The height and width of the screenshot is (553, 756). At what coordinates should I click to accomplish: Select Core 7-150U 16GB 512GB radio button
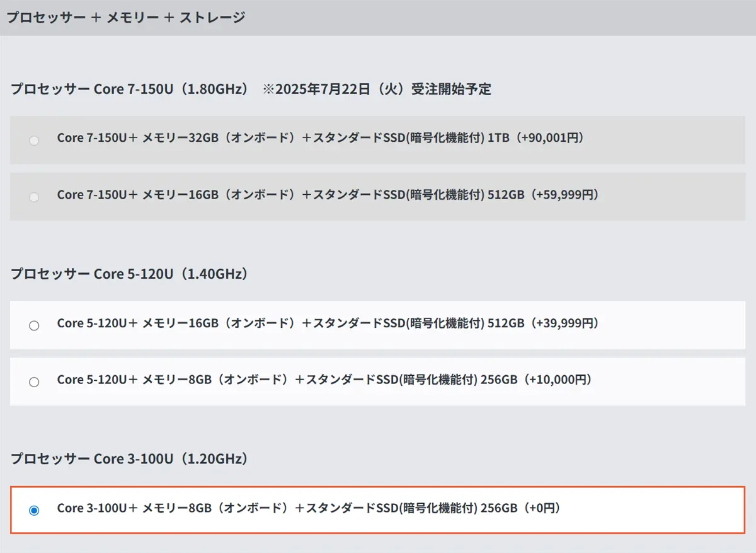tap(34, 197)
